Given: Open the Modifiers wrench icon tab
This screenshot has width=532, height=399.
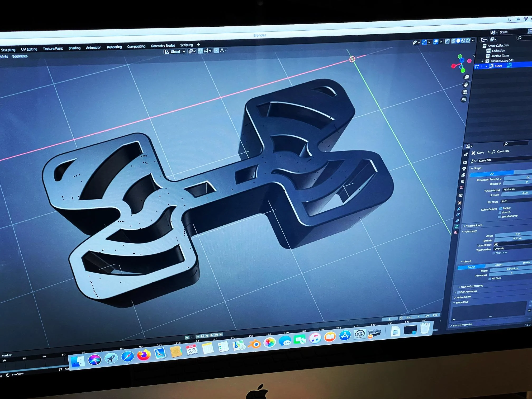Looking at the screenshot, I should coord(459,209).
